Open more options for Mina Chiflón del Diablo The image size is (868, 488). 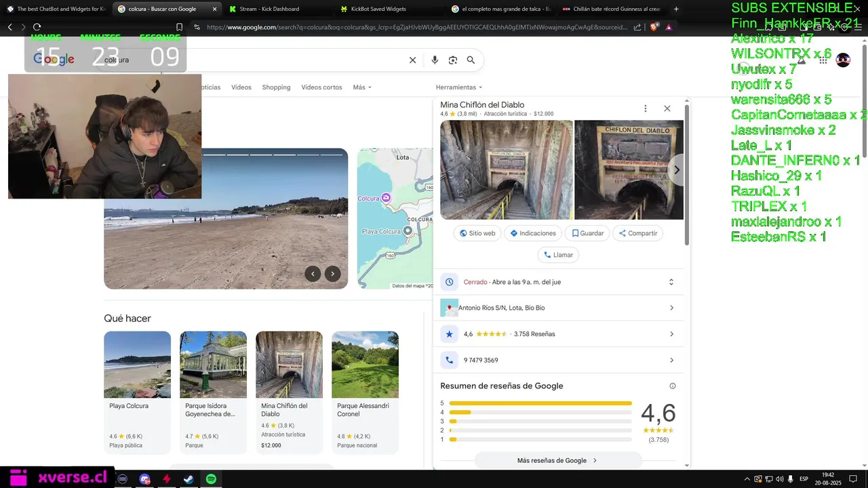click(x=645, y=108)
